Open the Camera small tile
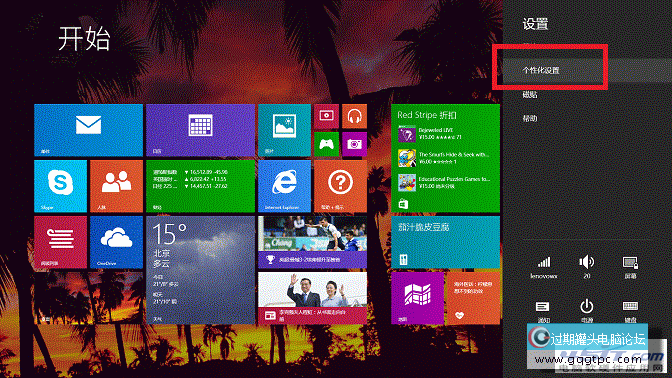The width and height of the screenshot is (672, 378). tap(354, 144)
